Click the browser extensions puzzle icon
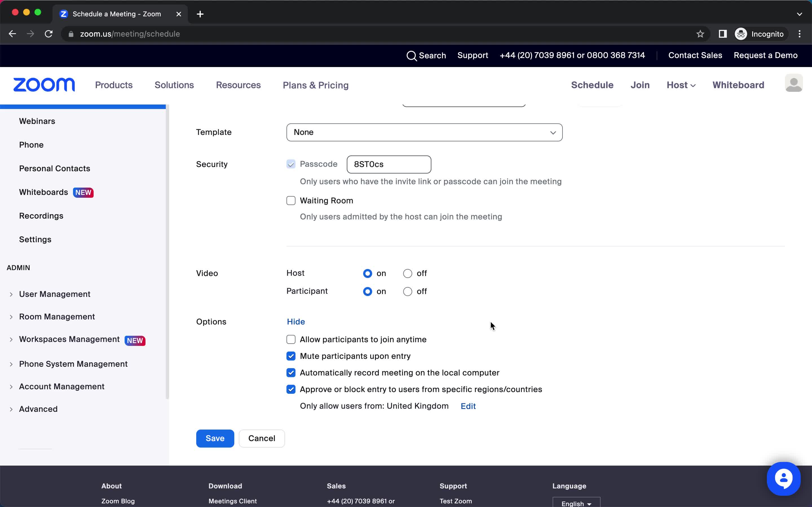Image resolution: width=812 pixels, height=507 pixels. click(723, 34)
